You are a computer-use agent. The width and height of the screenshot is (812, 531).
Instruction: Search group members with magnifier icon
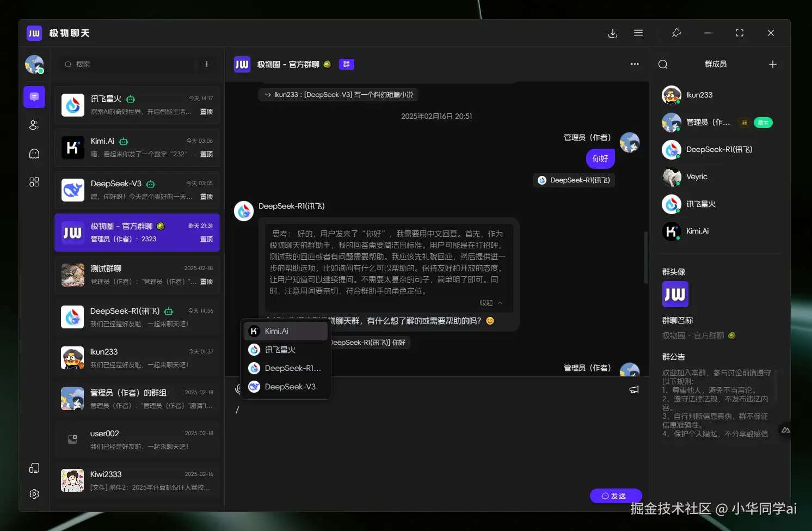pyautogui.click(x=663, y=64)
